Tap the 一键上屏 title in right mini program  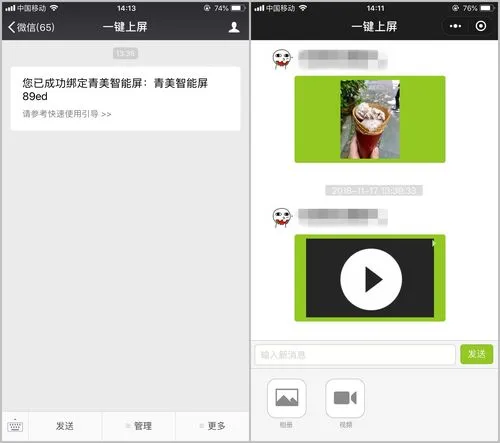374,27
